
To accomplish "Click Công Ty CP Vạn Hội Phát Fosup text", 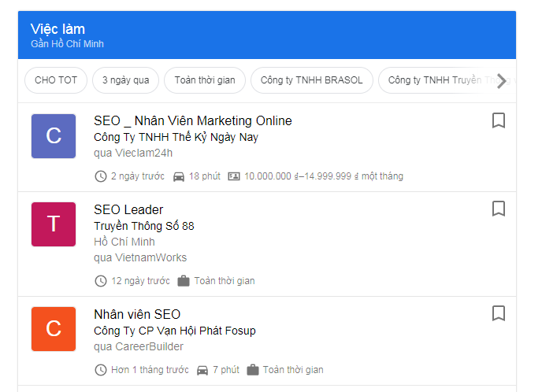I will point(175,331).
